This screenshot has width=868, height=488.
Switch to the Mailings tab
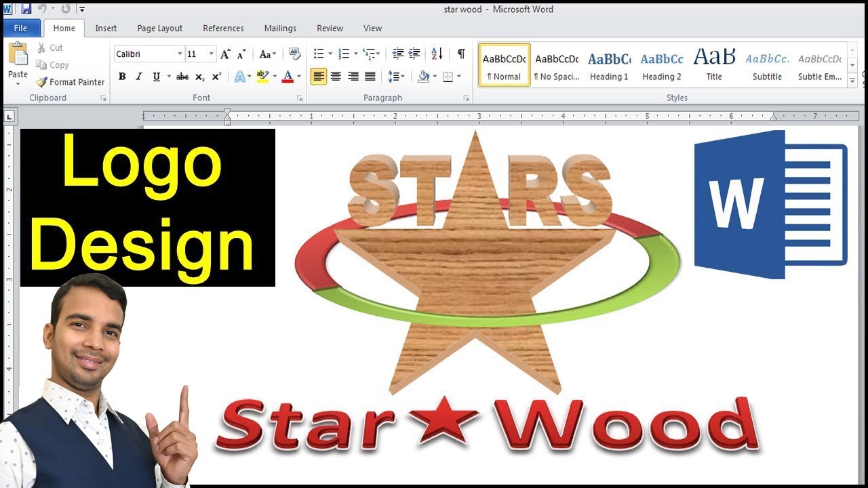click(x=280, y=28)
